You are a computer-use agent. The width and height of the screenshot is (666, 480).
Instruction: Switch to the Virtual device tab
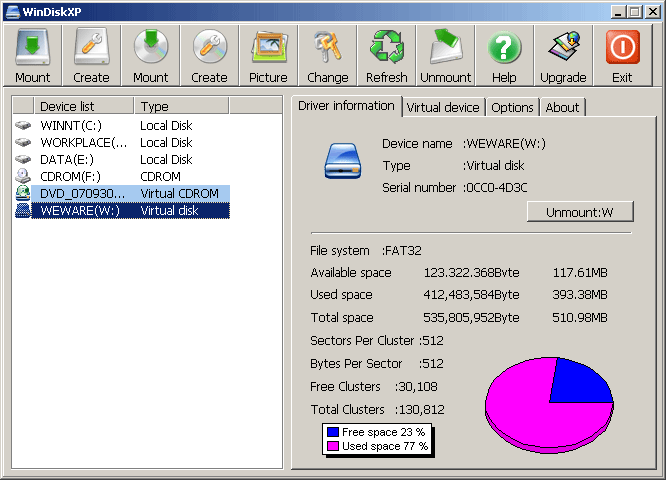(x=444, y=107)
